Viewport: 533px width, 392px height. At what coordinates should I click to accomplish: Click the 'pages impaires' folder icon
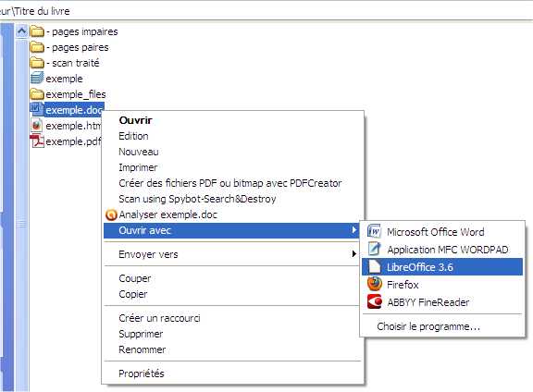click(x=37, y=31)
